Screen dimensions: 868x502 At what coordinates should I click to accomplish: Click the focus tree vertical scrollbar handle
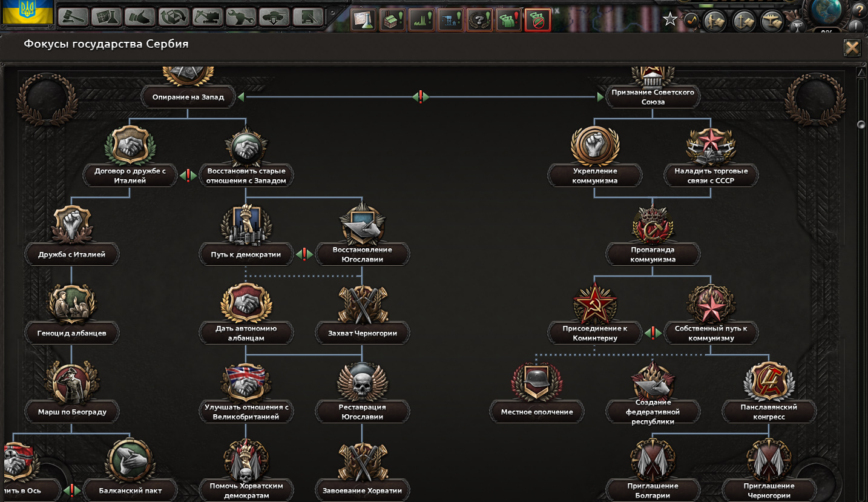coord(861,125)
